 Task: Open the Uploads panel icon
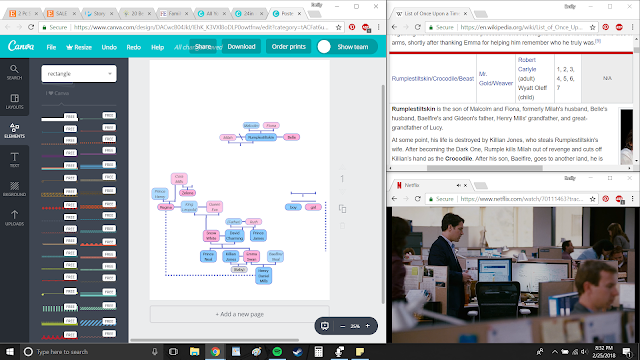point(14,218)
